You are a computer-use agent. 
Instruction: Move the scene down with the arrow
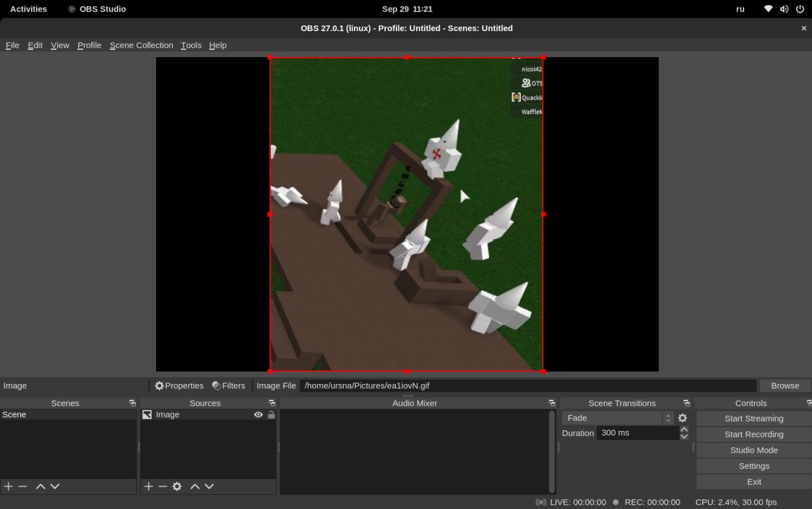coord(55,486)
